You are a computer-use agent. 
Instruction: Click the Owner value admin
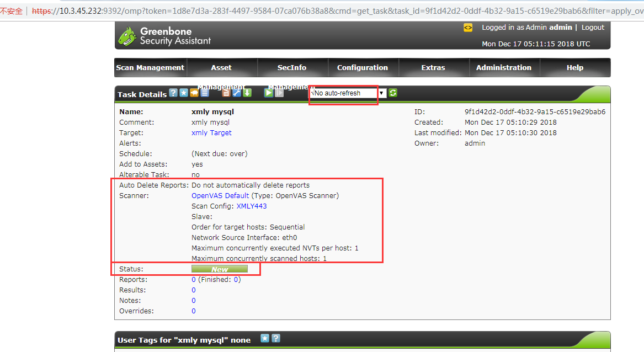pyautogui.click(x=475, y=143)
